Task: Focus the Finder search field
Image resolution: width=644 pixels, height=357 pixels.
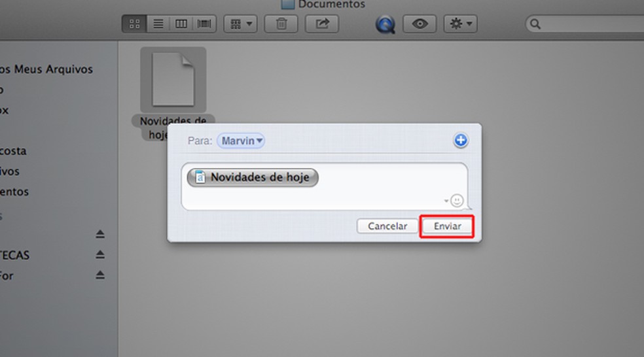Action: tap(585, 24)
